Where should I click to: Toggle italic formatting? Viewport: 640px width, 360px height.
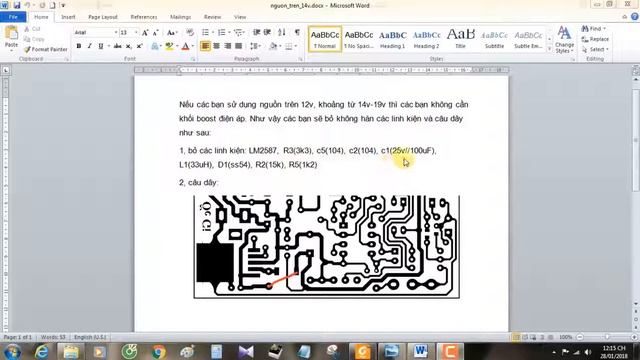pos(89,46)
